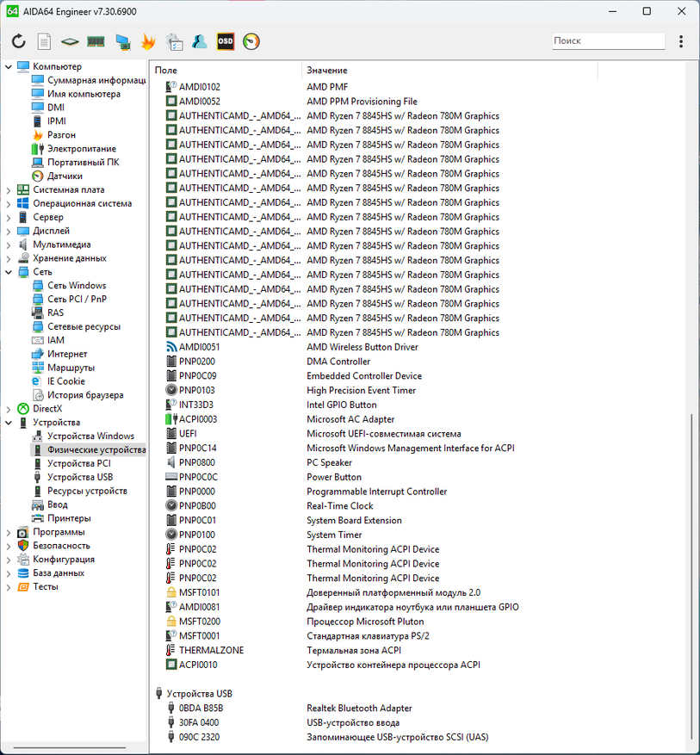This screenshot has width=700, height=755.
Task: Select Устройства PCI tree item
Action: click(71, 463)
